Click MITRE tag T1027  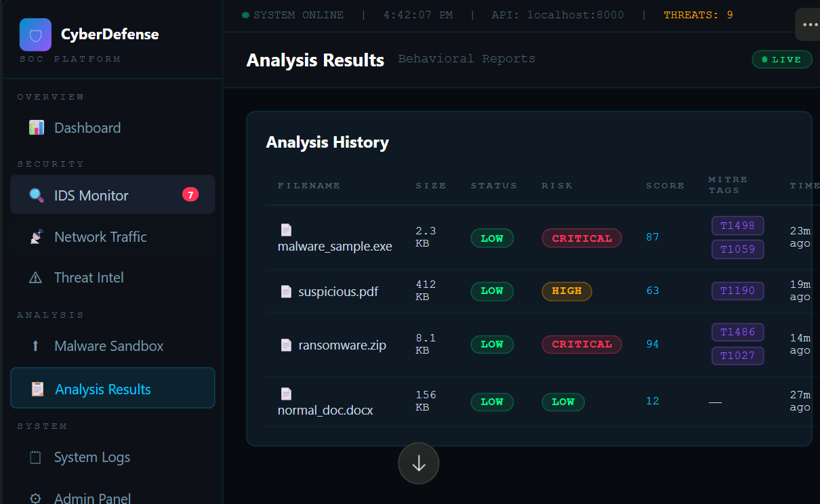(x=737, y=356)
